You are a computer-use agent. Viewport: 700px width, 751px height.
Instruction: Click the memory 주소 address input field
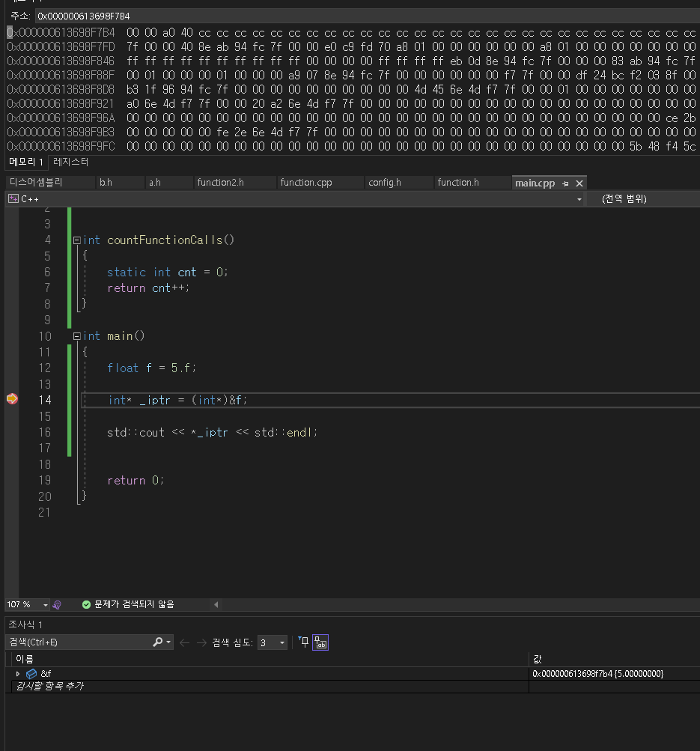tap(368, 16)
